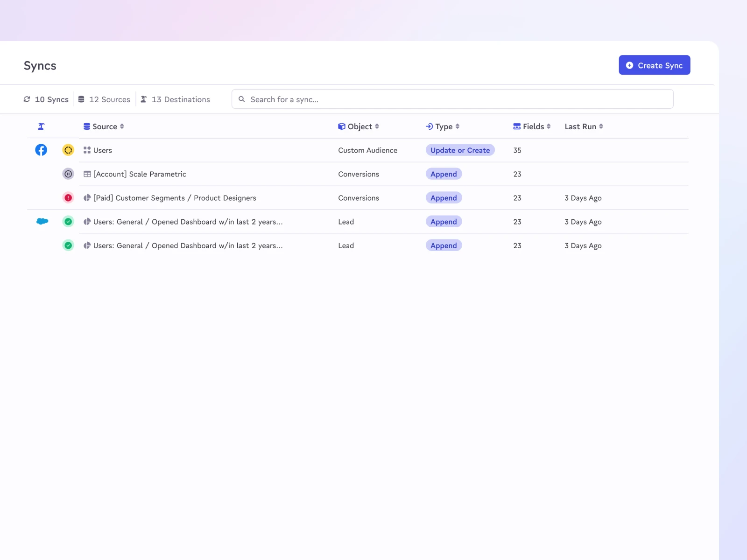Switch to the 10 Syncs tab

(46, 99)
